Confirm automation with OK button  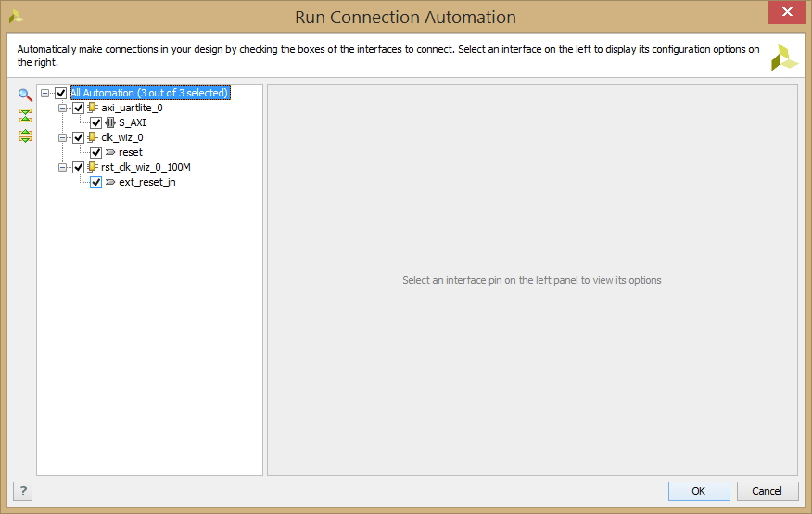coord(699,491)
